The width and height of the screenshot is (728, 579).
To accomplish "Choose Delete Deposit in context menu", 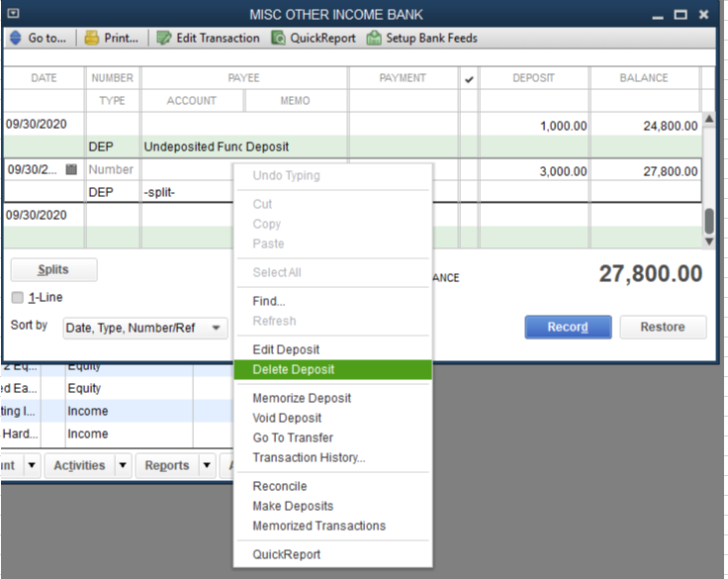I will pyautogui.click(x=333, y=369).
